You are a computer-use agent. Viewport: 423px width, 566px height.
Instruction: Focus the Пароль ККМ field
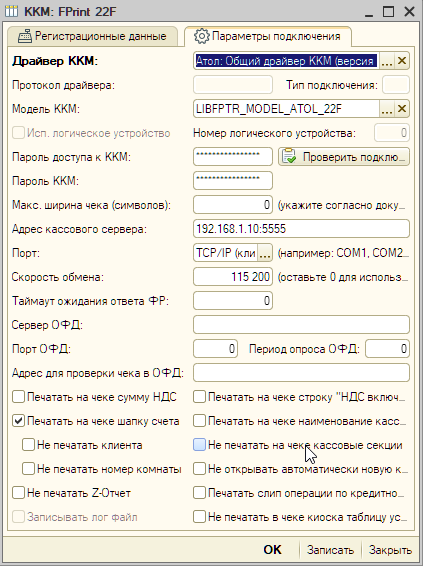pos(233,181)
